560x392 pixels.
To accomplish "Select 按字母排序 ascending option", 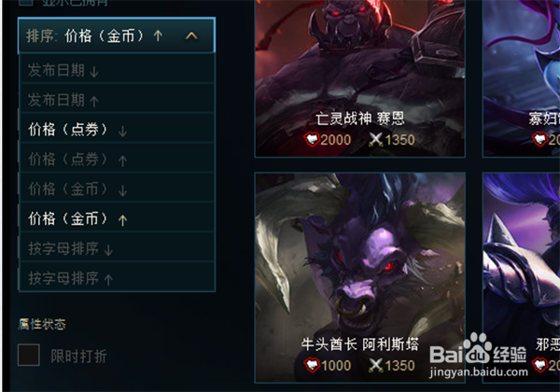I will tap(118, 277).
